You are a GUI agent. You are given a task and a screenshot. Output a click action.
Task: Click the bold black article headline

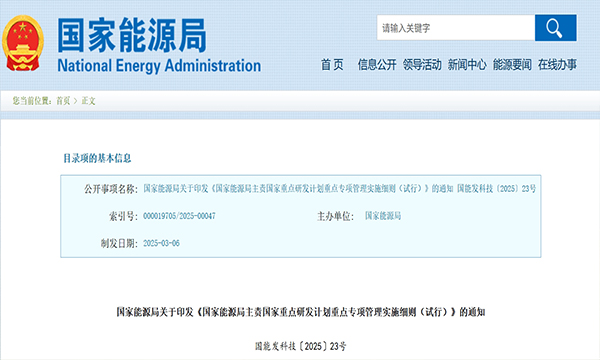click(301, 312)
